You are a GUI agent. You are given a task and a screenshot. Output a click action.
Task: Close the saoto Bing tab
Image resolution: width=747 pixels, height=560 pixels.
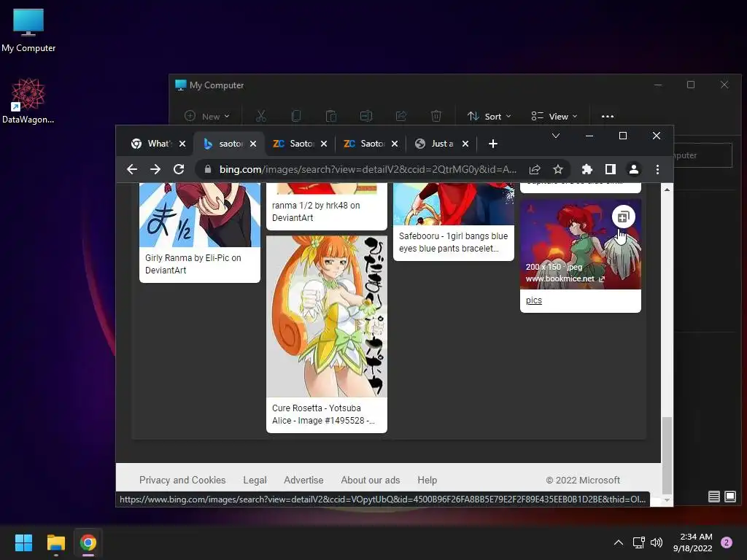coord(253,144)
